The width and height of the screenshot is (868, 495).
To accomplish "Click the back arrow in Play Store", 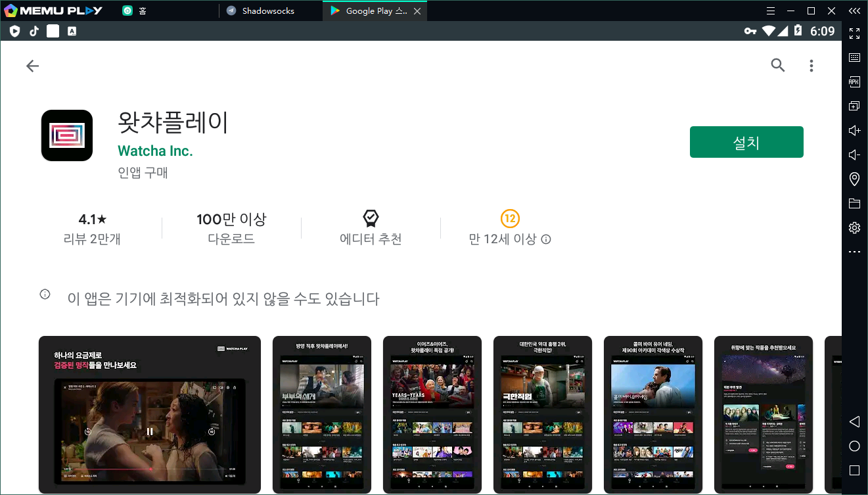I will tap(32, 66).
